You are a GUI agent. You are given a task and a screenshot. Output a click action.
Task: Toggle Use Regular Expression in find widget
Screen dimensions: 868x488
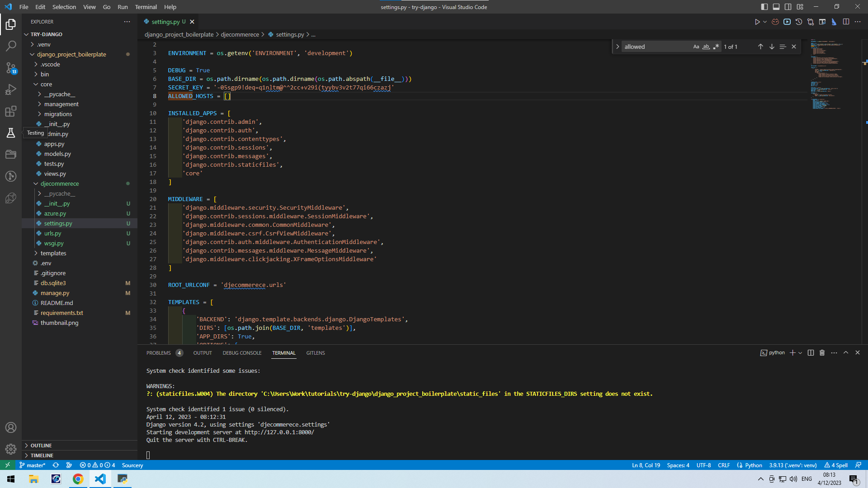point(716,47)
